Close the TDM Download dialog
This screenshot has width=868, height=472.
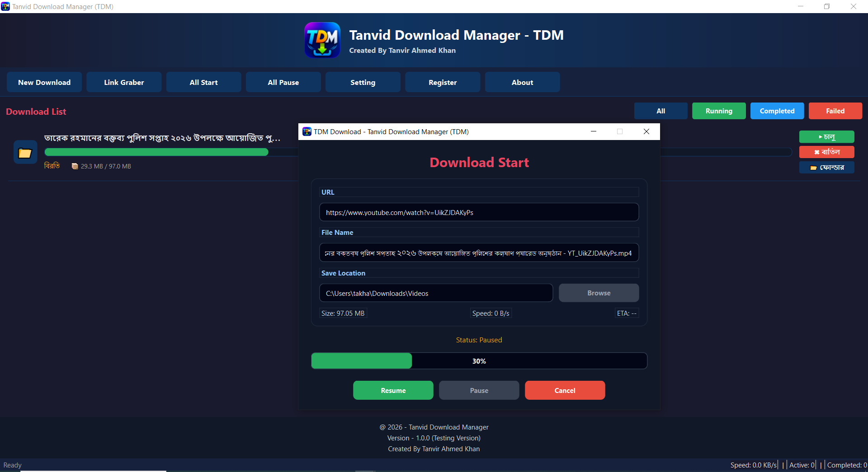(646, 131)
